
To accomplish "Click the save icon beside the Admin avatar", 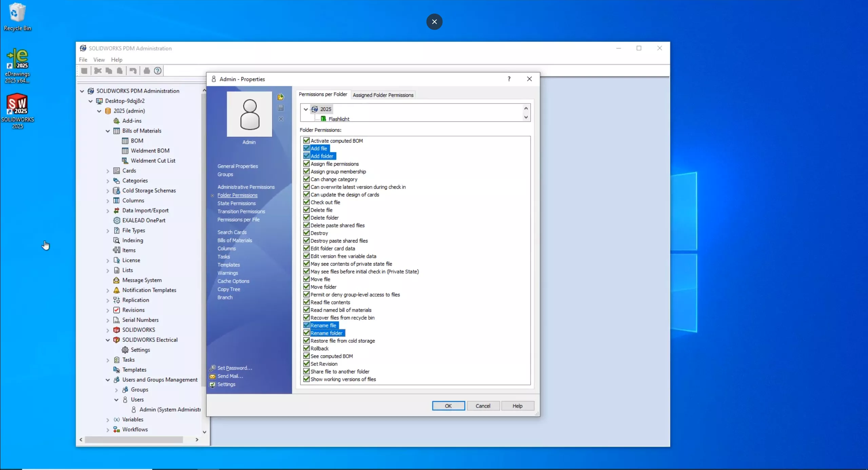I will pyautogui.click(x=281, y=108).
